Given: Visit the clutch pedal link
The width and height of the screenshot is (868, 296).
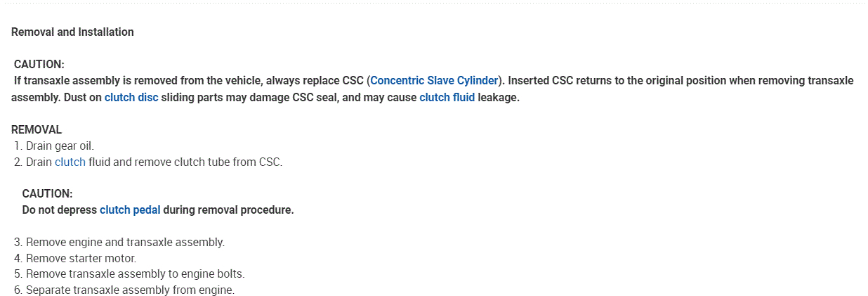Looking at the screenshot, I should coord(130,210).
